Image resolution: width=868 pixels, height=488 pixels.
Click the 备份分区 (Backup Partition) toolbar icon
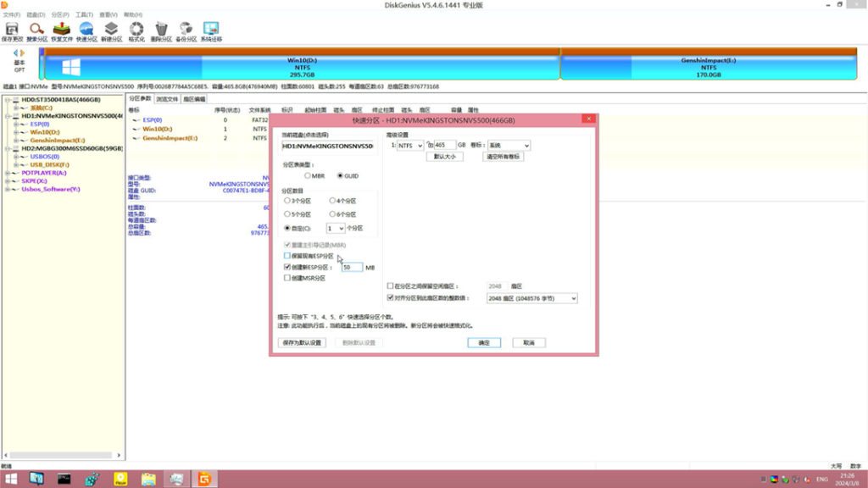[x=186, y=32]
